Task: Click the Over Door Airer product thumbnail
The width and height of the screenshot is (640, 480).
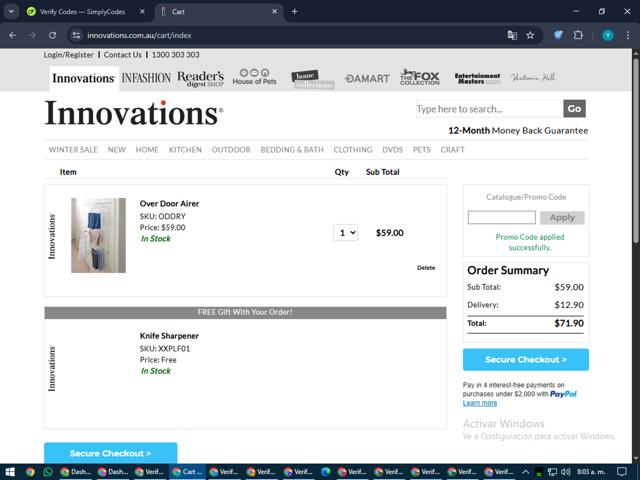Action: pyautogui.click(x=98, y=236)
